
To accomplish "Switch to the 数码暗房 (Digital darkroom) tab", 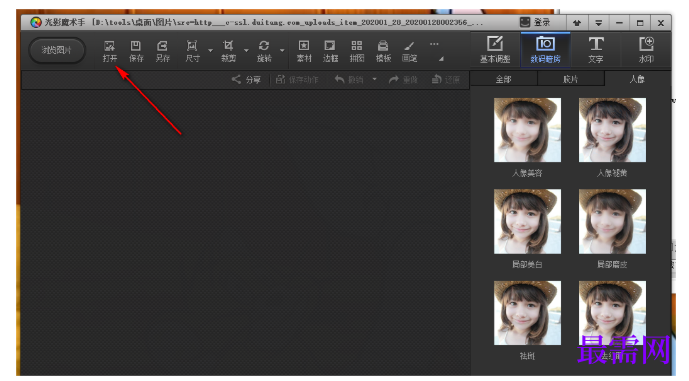I will click(x=545, y=49).
